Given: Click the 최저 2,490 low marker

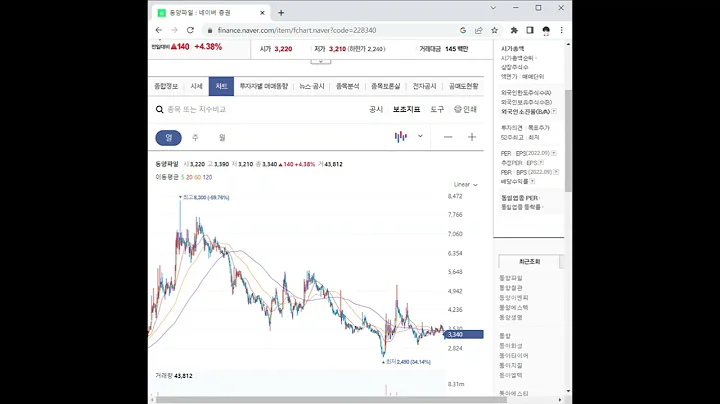Looking at the screenshot, I should click(x=407, y=362).
